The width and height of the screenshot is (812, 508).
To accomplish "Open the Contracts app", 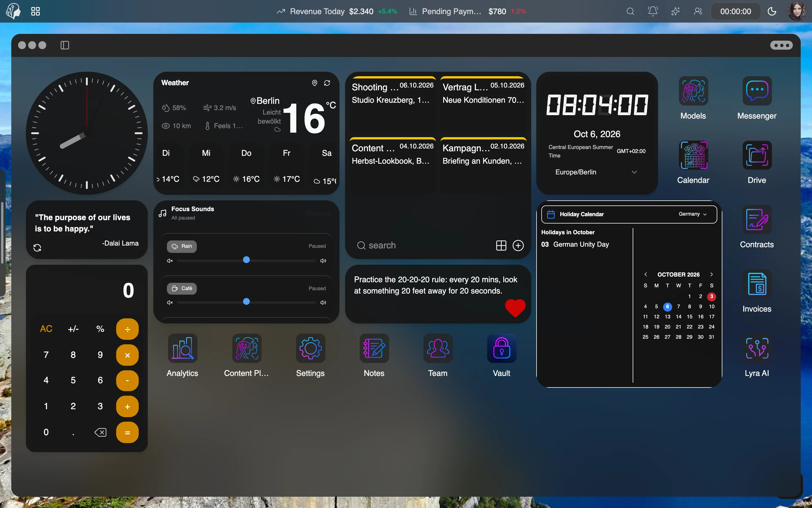I will point(757,220).
